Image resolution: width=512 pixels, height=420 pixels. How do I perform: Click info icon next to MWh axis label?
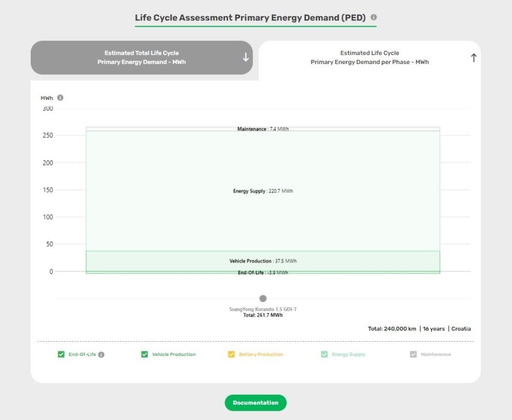[60, 98]
